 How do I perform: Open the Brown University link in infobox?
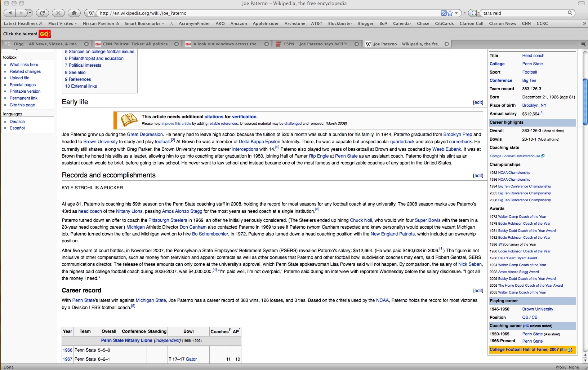[x=538, y=309]
